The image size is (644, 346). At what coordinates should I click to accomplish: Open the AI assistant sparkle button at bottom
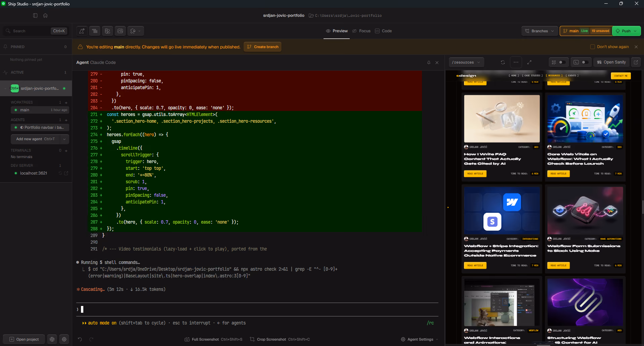[52, 339]
